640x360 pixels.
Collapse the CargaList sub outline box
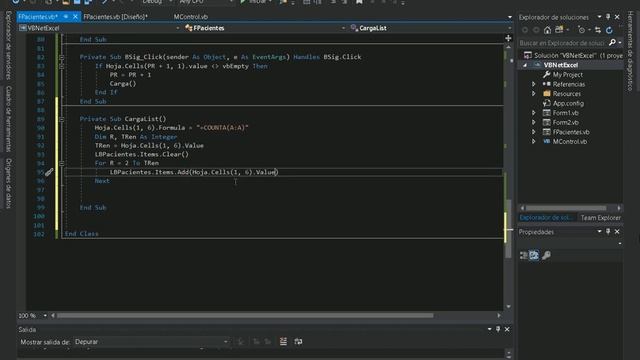tap(62, 119)
